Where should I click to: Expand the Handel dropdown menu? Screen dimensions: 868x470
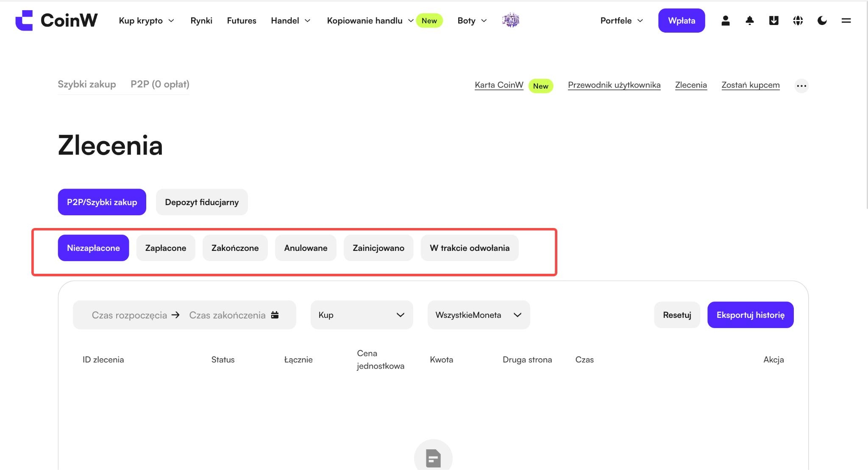pyautogui.click(x=291, y=20)
